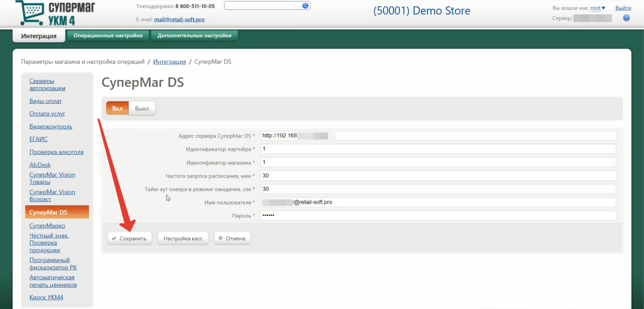Screen dimensions: 644x309
Task: Open the help question mark icon
Action: [626, 18]
